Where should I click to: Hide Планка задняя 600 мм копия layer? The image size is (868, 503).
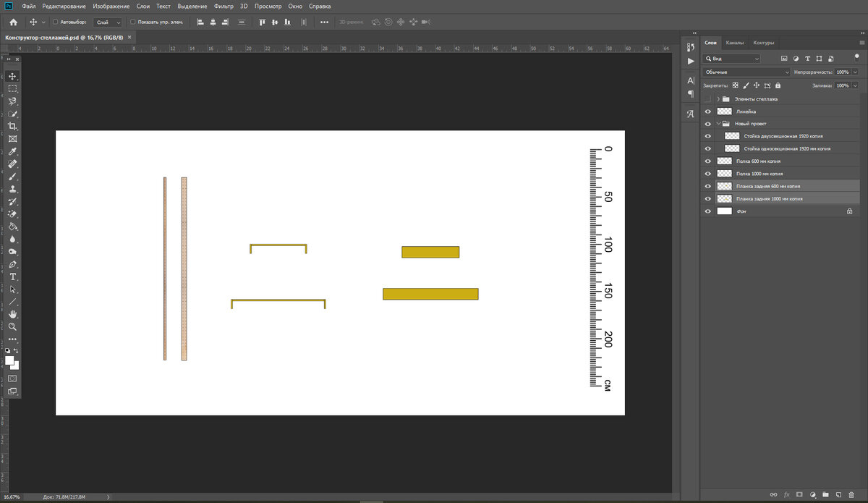[x=708, y=186]
